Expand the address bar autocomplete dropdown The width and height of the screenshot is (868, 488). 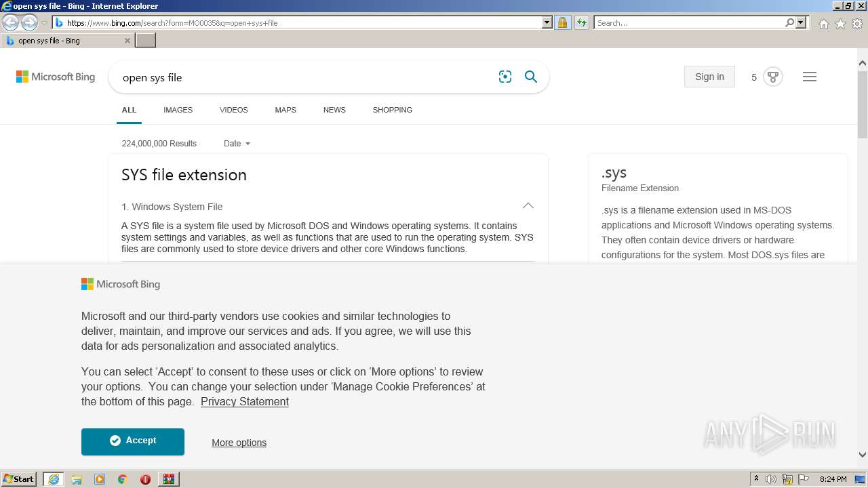(x=547, y=23)
